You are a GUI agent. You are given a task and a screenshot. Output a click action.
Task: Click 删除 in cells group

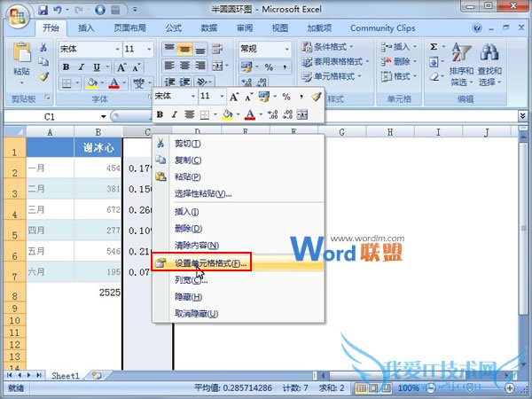coord(398,61)
